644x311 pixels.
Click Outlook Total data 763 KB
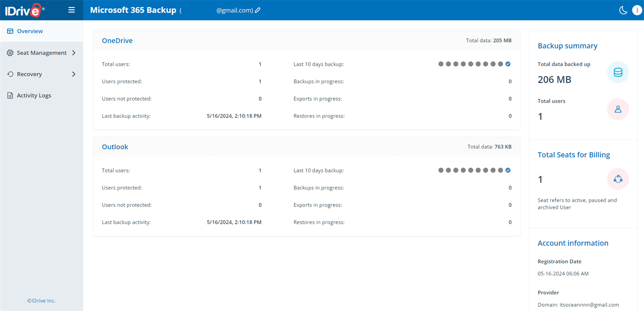(x=489, y=147)
